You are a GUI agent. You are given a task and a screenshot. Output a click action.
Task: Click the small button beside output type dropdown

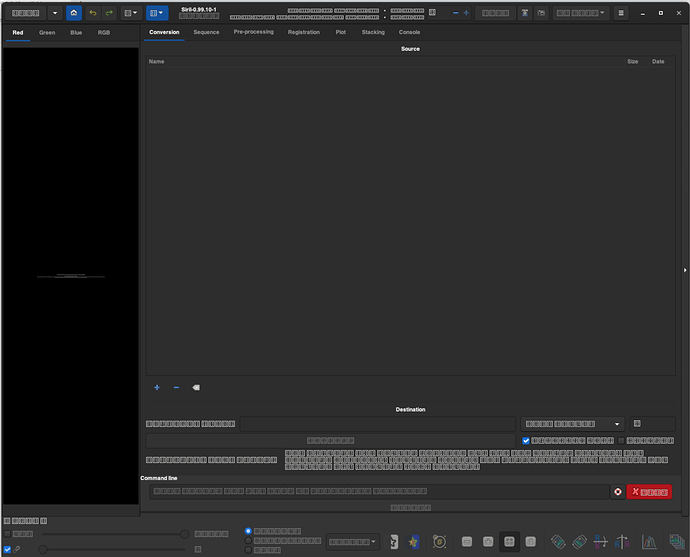pyautogui.click(x=652, y=424)
